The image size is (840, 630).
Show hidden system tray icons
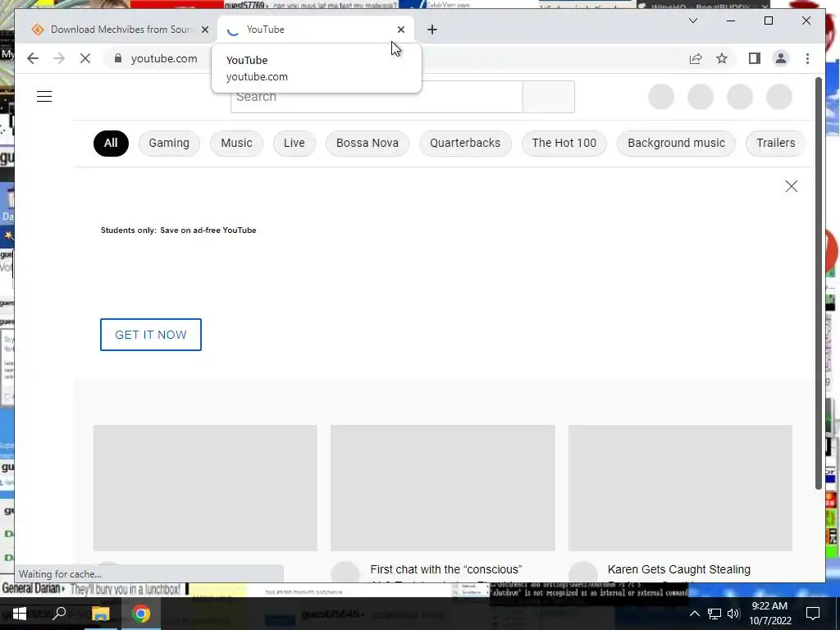(x=694, y=614)
